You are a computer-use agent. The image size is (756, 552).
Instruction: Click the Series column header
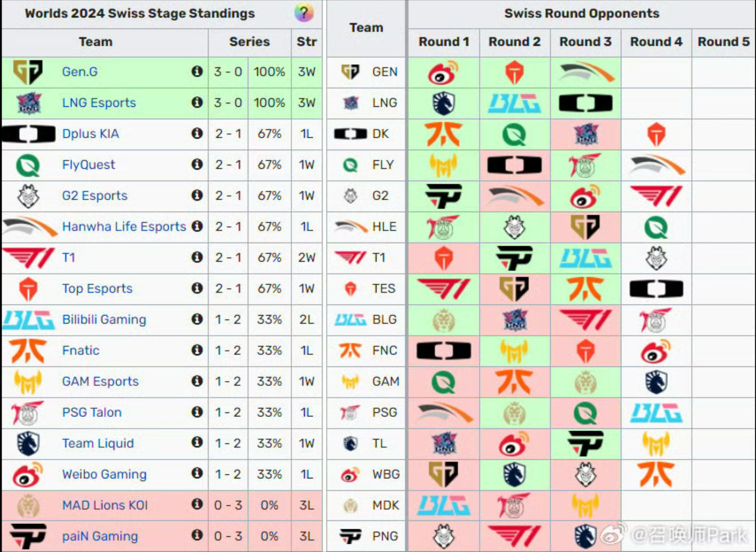(249, 42)
